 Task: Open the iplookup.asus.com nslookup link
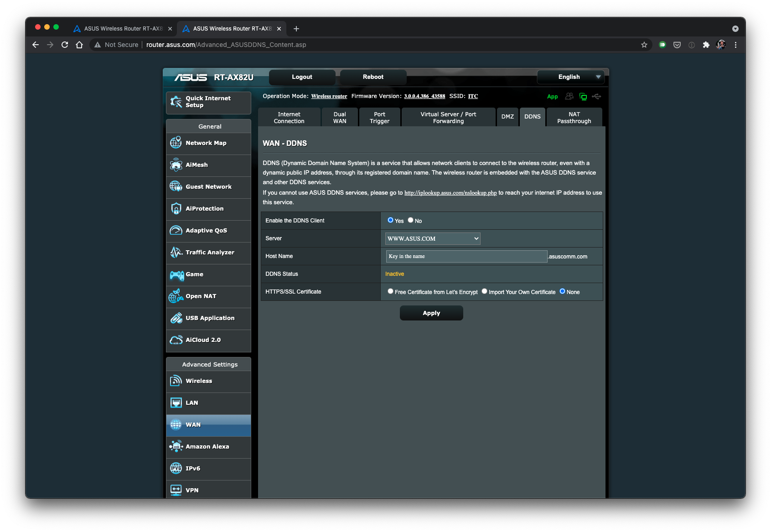(450, 193)
